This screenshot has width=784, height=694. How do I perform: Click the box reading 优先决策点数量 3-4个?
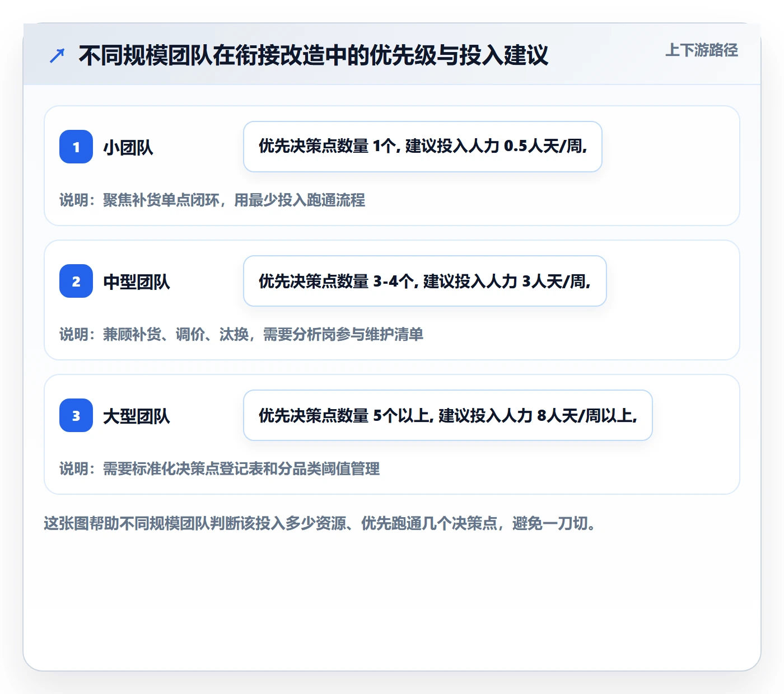425,281
